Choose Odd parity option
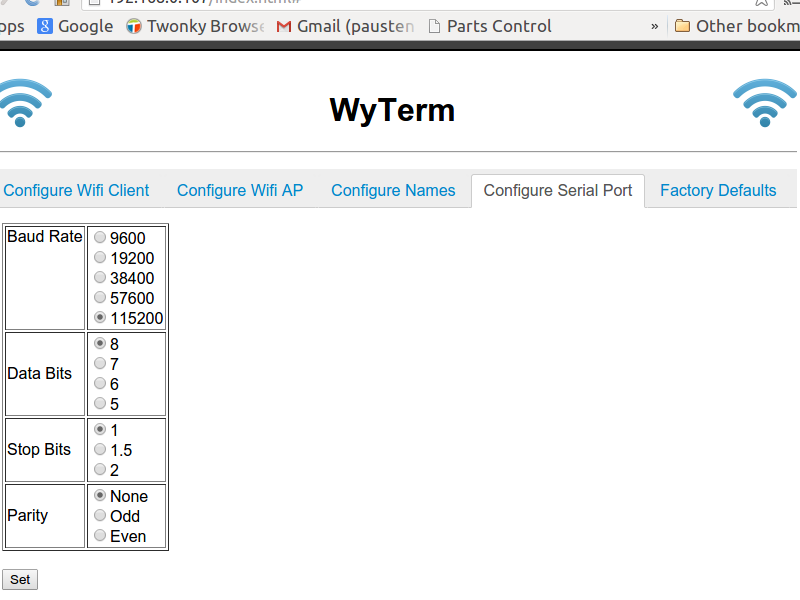Viewport: 800px width, 600px height. 100,516
